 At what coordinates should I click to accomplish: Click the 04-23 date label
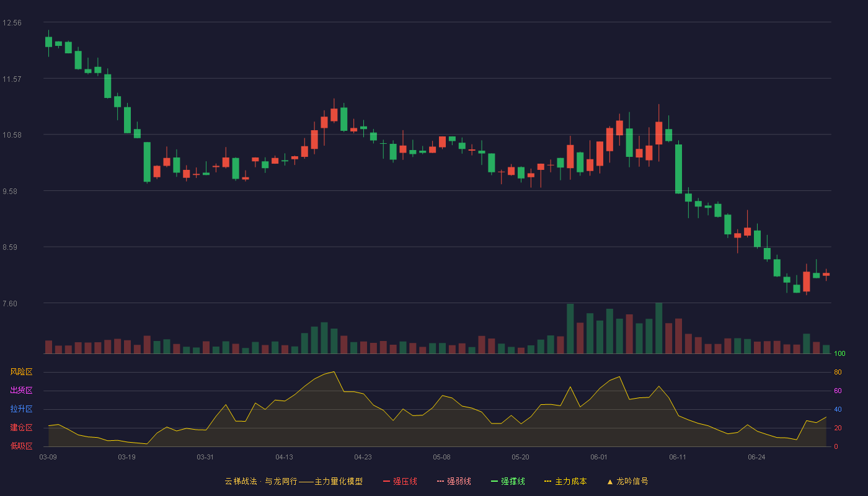(x=363, y=457)
